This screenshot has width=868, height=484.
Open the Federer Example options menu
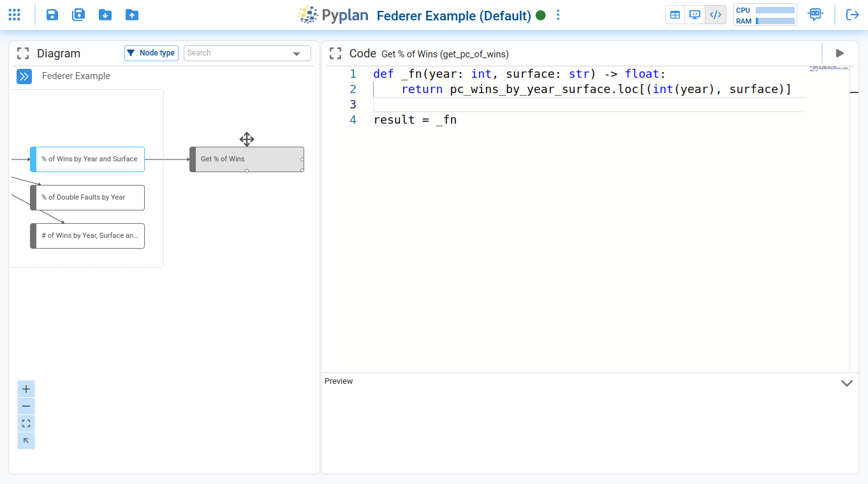click(x=558, y=15)
